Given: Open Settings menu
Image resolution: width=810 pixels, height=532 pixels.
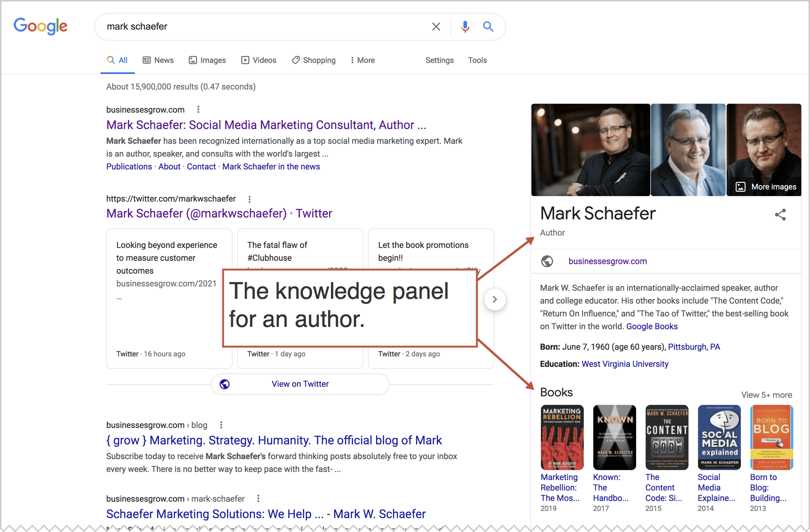Looking at the screenshot, I should click(x=440, y=60).
